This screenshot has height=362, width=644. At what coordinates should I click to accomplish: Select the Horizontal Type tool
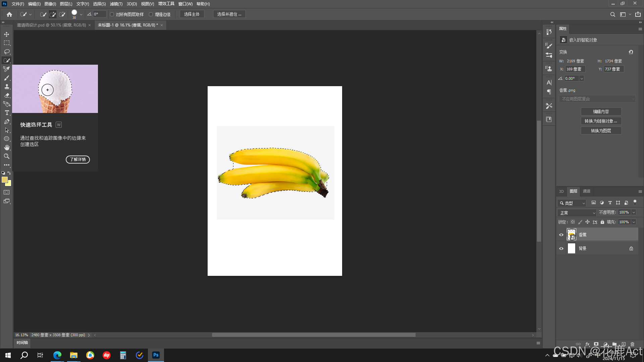(x=6, y=113)
